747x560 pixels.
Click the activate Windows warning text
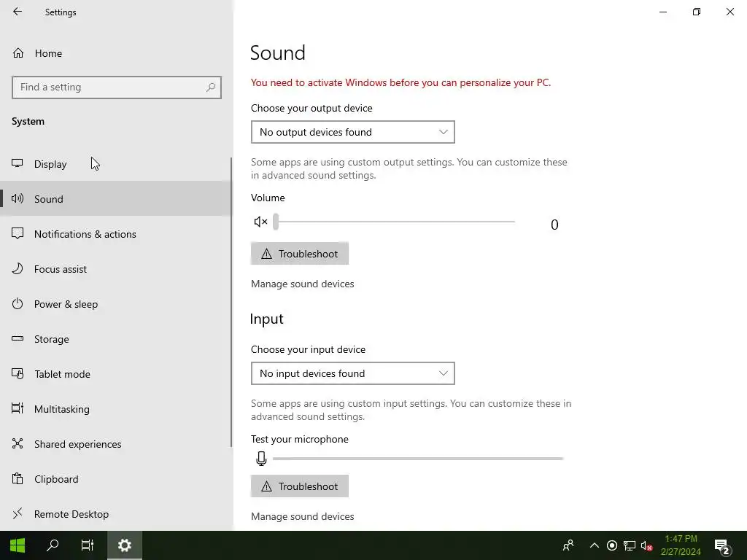[x=400, y=82]
